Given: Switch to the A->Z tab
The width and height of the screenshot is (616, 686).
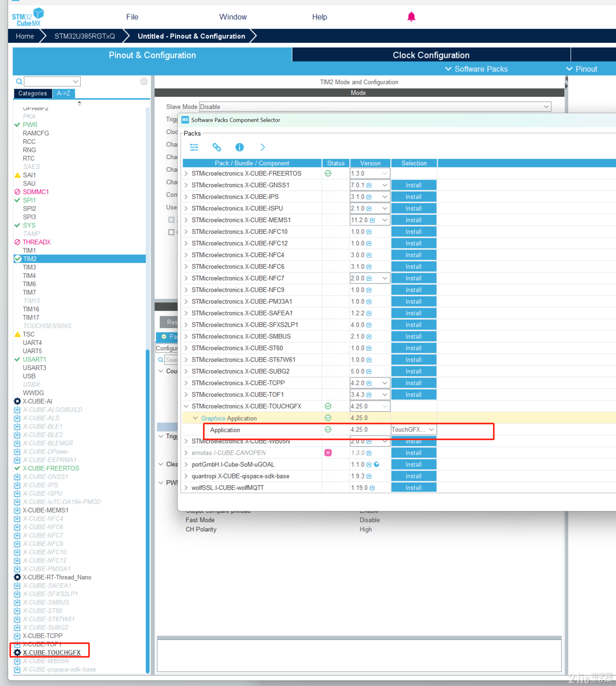Looking at the screenshot, I should click(64, 93).
